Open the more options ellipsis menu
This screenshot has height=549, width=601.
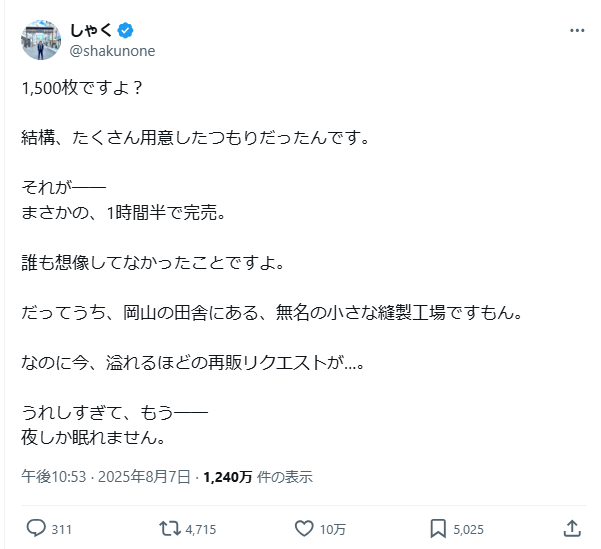577,31
